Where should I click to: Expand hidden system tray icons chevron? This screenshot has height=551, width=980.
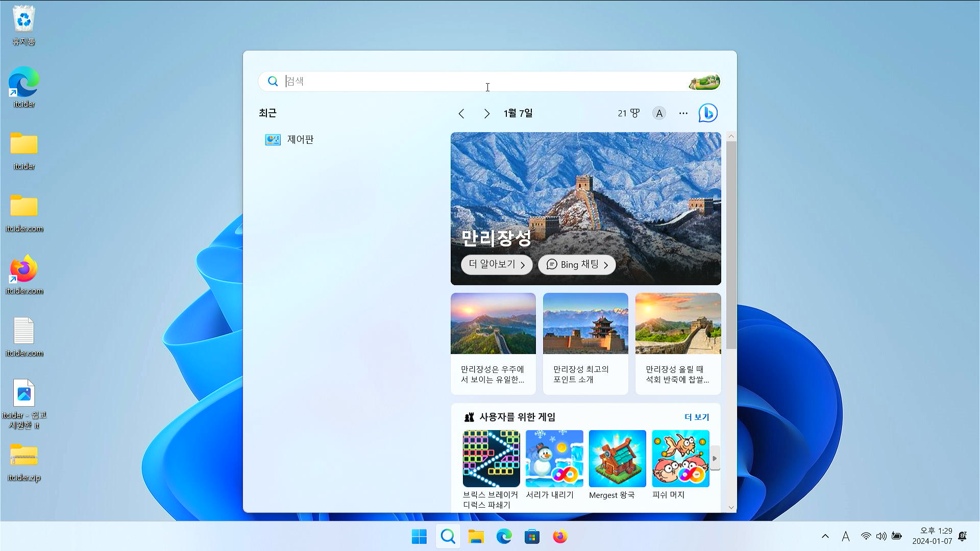coord(825,536)
